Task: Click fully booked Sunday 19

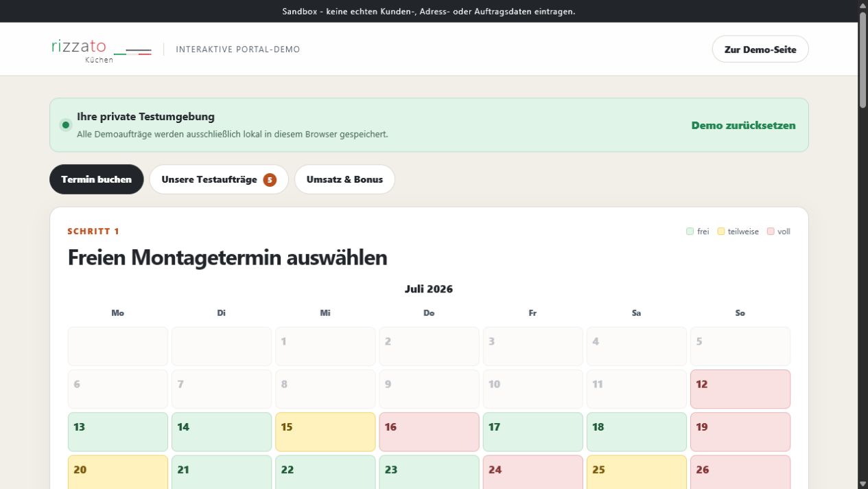Action: [x=740, y=432]
